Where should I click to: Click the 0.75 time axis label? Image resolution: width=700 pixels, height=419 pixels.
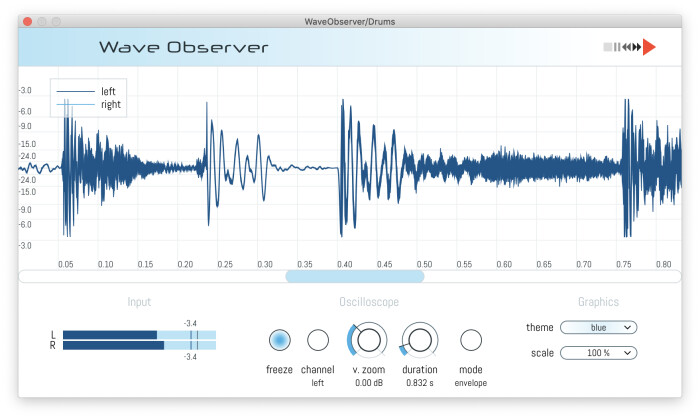(x=624, y=264)
